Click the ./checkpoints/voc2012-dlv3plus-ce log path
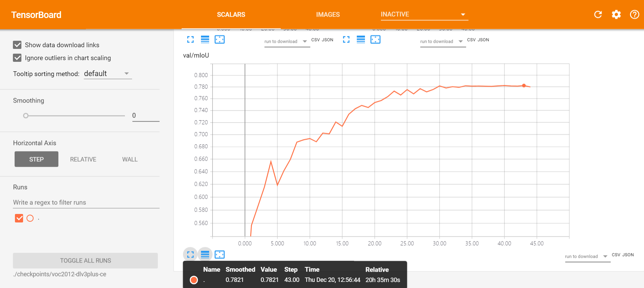 coord(59,274)
